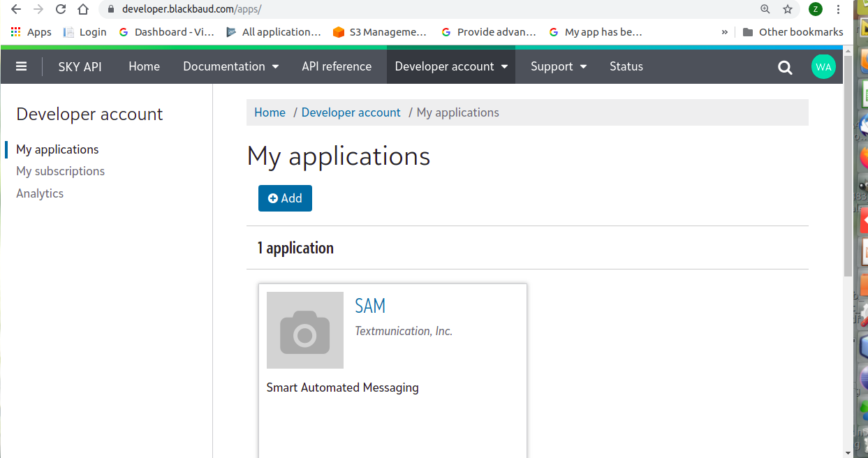
Task: Click the My applications breadcrumb text
Action: point(458,112)
